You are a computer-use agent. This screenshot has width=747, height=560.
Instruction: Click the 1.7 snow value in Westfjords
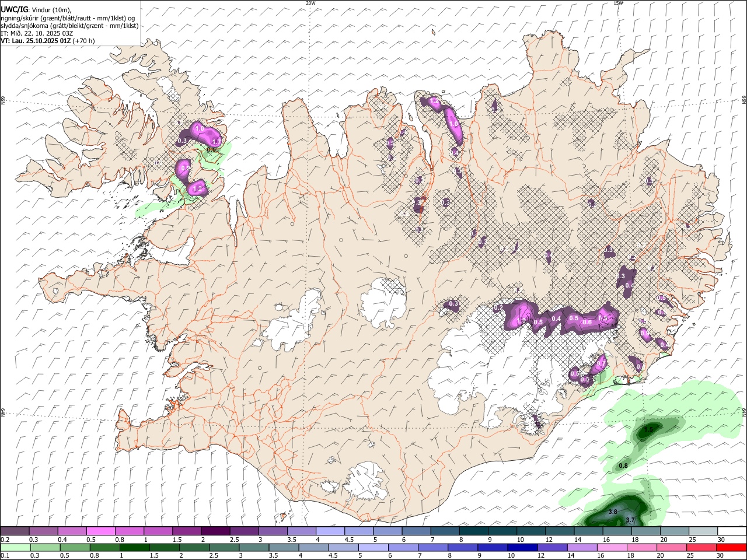pyautogui.click(x=215, y=142)
